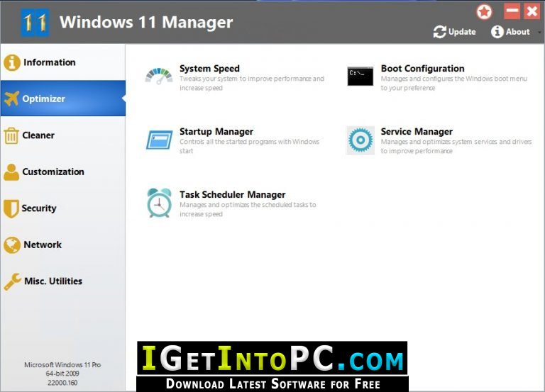Click the Customization user icon
The width and height of the screenshot is (545, 392).
pyautogui.click(x=11, y=172)
